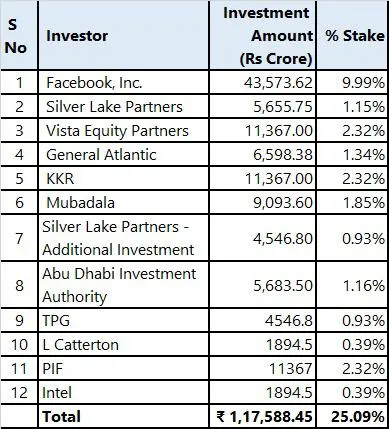Click the % Stake header cell
389x429 pixels.
tap(352, 35)
